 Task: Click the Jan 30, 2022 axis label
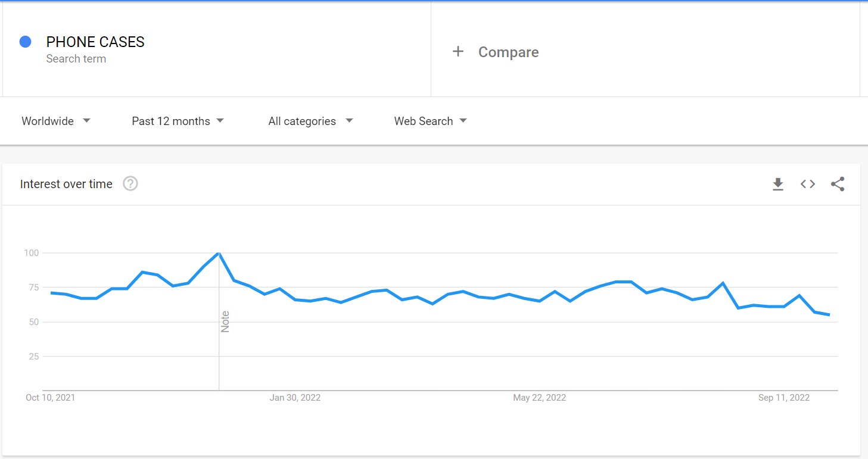coord(295,398)
